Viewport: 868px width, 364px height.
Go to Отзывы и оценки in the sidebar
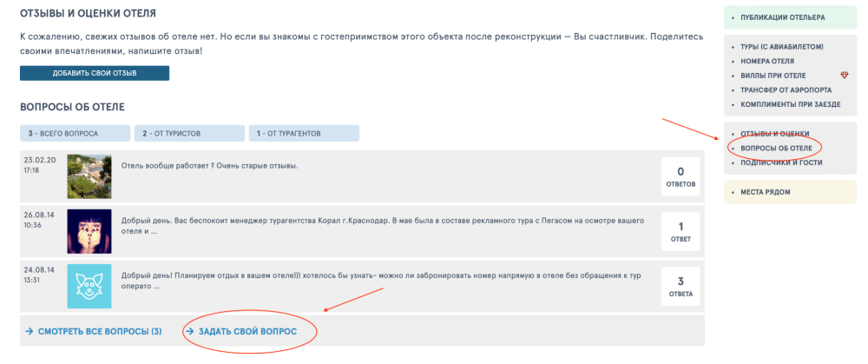[774, 134]
